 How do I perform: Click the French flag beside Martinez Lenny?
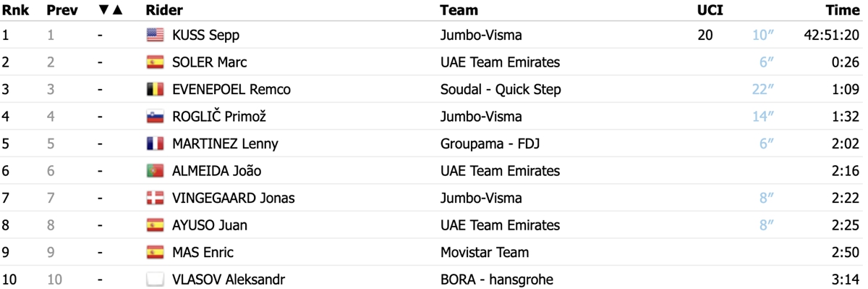click(x=155, y=143)
